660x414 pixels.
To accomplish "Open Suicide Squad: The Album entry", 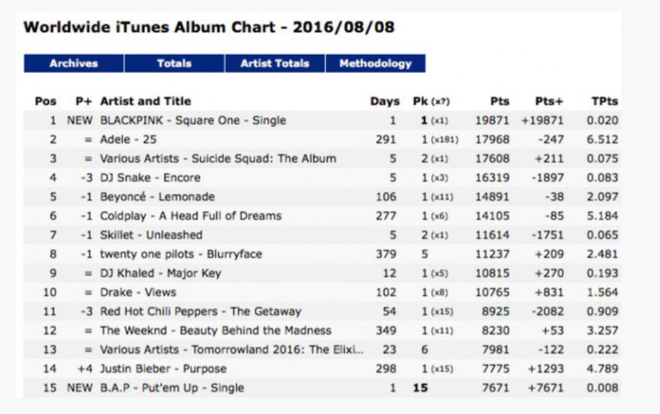I will click(x=218, y=159).
